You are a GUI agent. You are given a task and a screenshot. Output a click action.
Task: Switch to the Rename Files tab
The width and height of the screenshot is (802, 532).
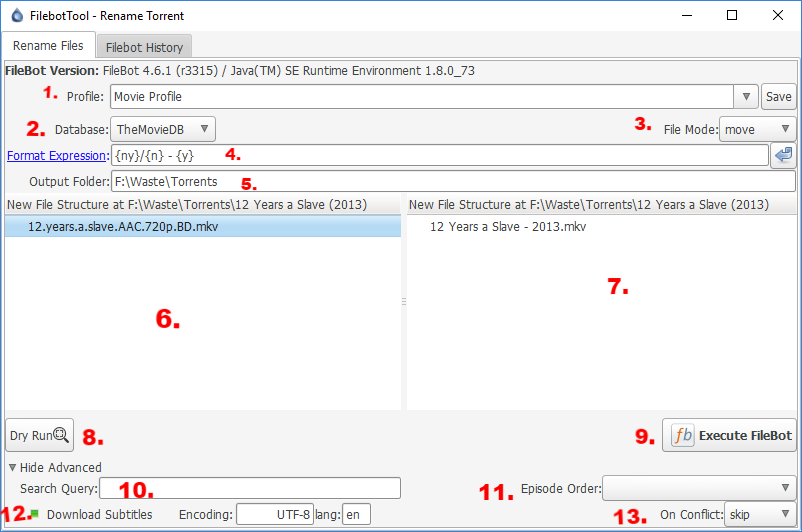coord(48,46)
